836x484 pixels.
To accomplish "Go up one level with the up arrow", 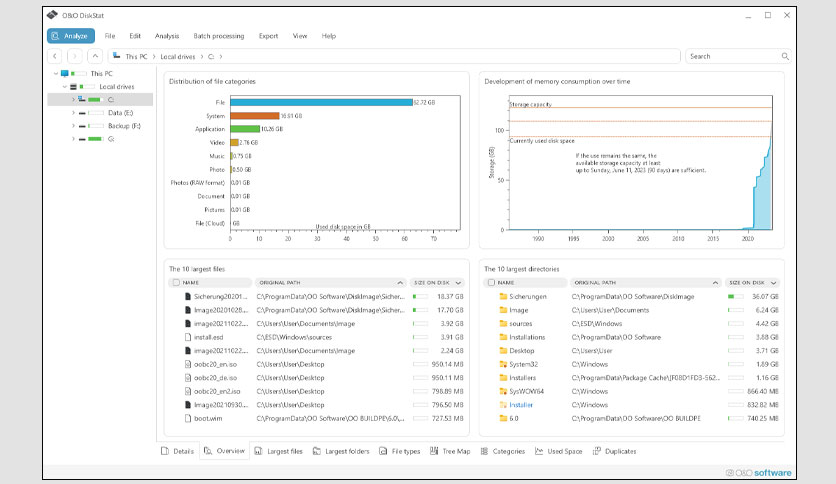I will (x=95, y=56).
